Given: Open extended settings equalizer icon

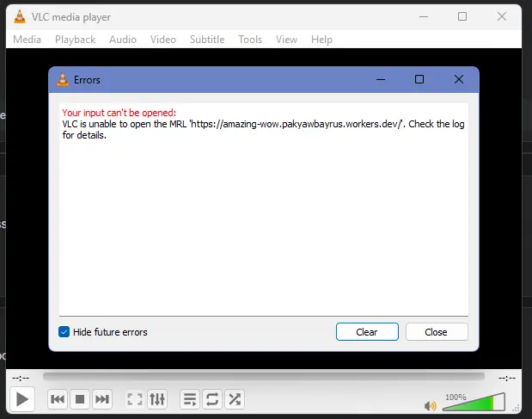Looking at the screenshot, I should click(157, 399).
